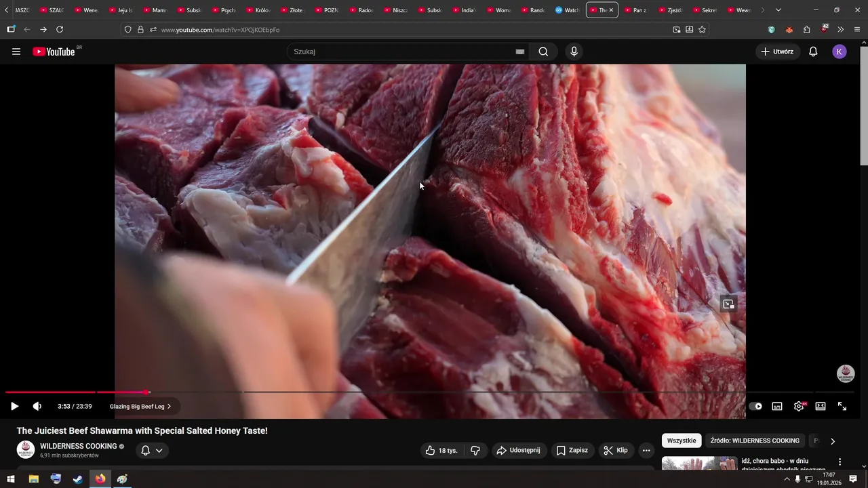Image resolution: width=868 pixels, height=488 pixels.
Task: Go to YouTube home via logo
Action: [x=54, y=52]
